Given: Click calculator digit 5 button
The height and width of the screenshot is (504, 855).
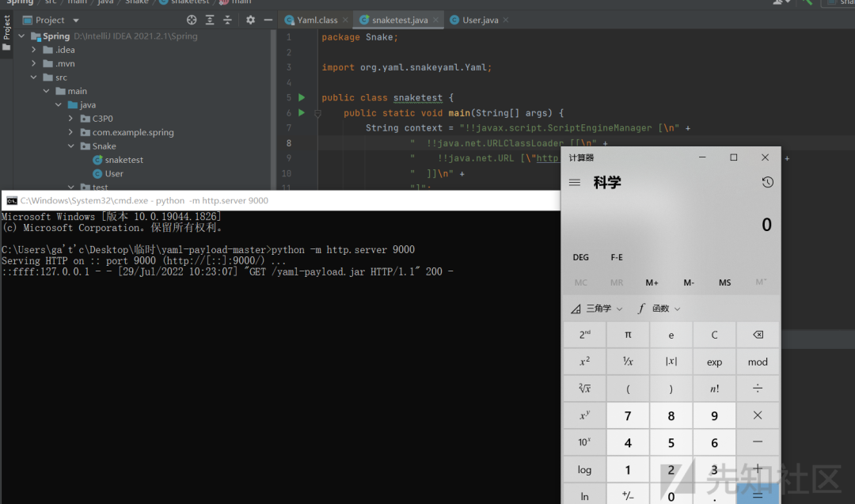Looking at the screenshot, I should 671,441.
